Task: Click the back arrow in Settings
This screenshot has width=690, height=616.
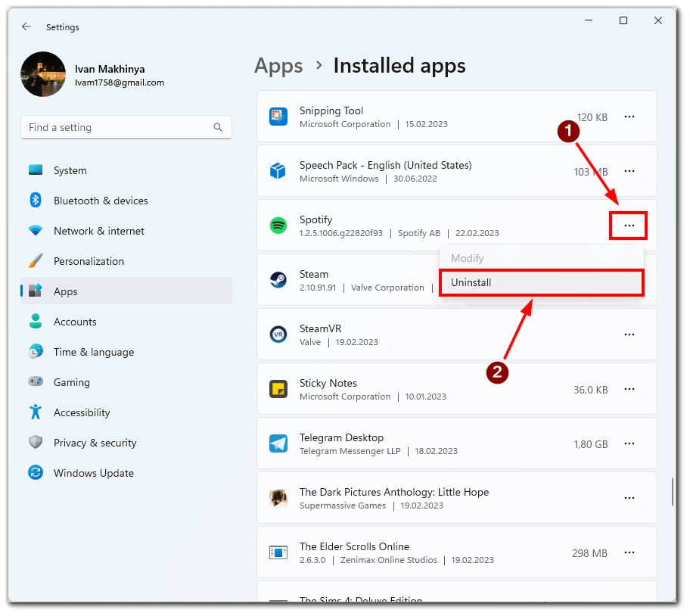Action: (x=26, y=26)
